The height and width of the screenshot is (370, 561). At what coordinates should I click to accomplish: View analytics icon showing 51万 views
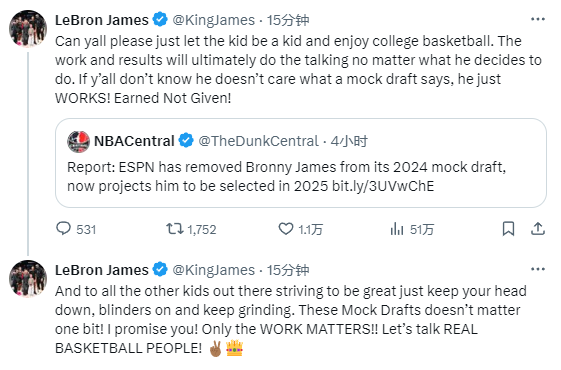click(x=397, y=229)
